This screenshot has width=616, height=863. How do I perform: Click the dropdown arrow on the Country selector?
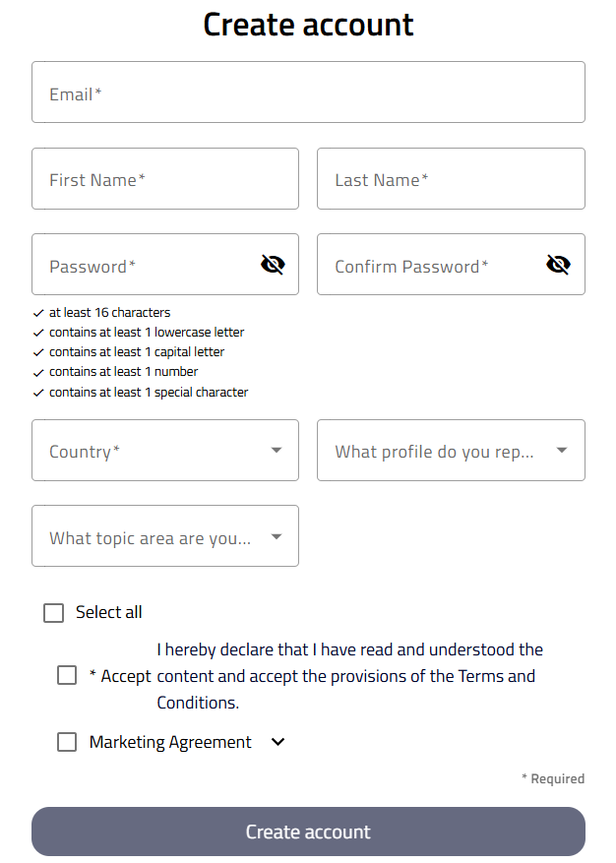[276, 450]
